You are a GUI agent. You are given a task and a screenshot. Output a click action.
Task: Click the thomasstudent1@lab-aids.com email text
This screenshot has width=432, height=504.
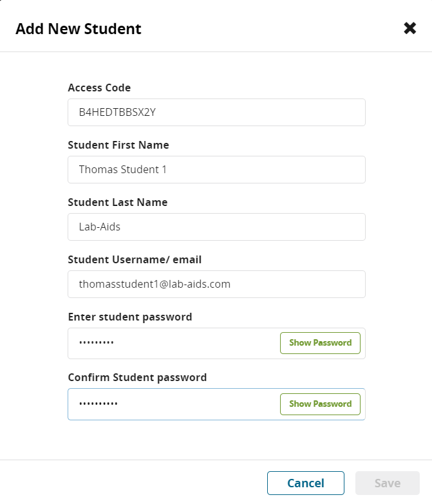pyautogui.click(x=155, y=284)
